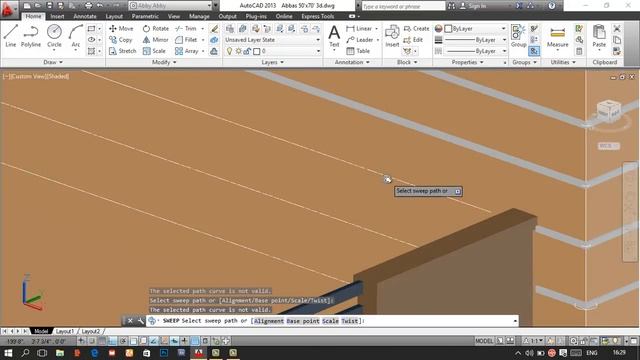Toggle Polar tracking in status bar
Image resolution: width=640 pixels, height=360 pixels.
[x=123, y=341]
